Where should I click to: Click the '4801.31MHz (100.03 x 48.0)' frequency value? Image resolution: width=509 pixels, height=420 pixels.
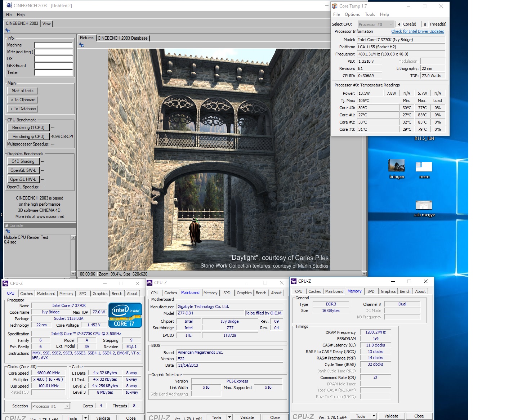click(401, 54)
